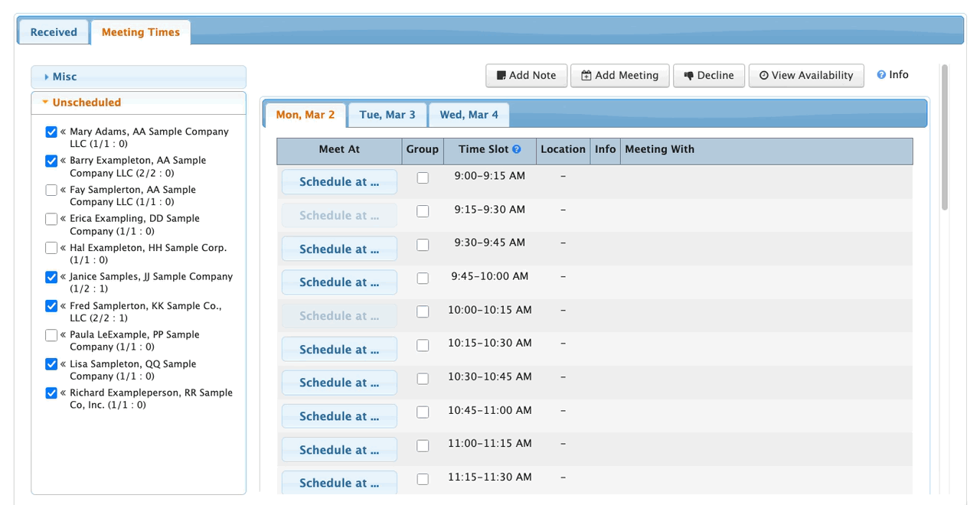Image resolution: width=980 pixels, height=505 pixels.
Task: Open the Tue, Mar 3 tab
Action: coord(387,115)
